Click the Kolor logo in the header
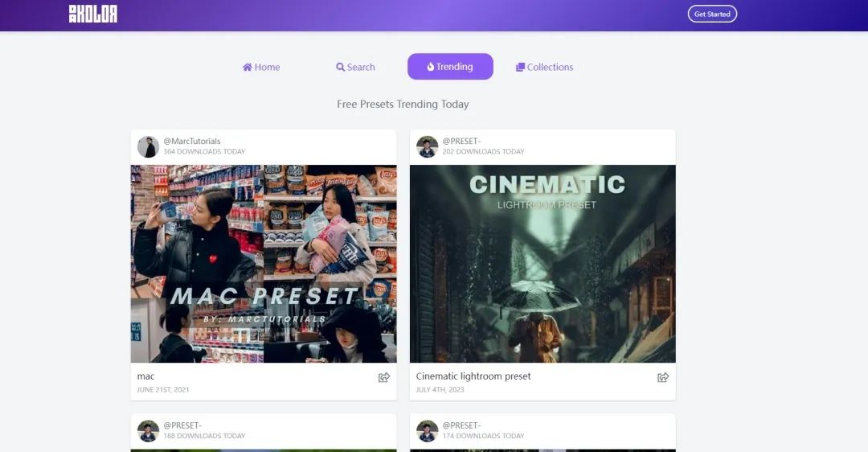This screenshot has height=452, width=868. pos(93,14)
